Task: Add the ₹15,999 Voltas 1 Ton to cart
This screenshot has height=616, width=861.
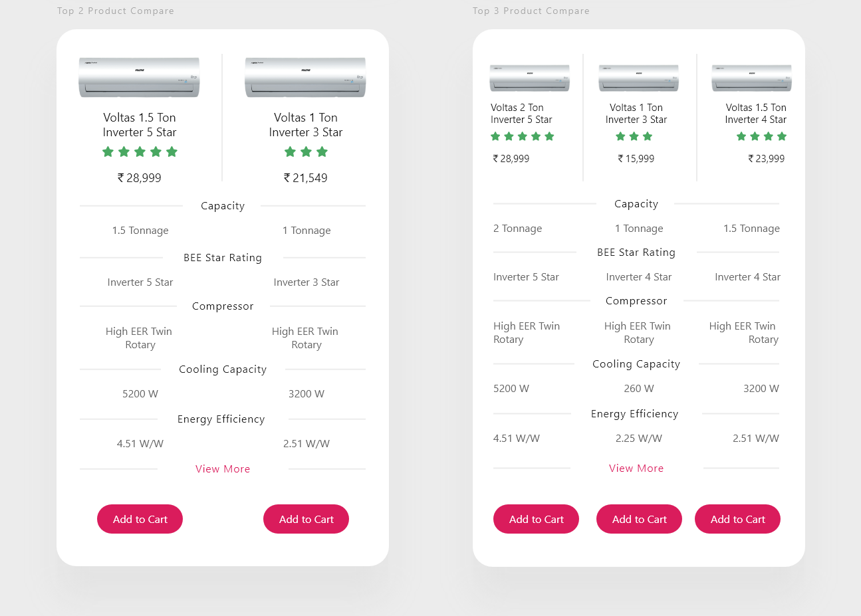Action: click(639, 519)
